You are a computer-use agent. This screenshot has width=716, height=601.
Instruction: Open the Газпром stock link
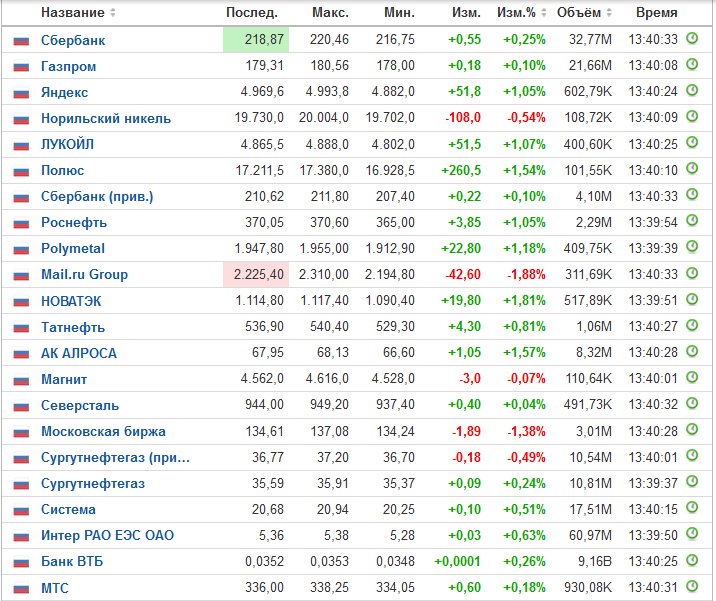pos(68,67)
